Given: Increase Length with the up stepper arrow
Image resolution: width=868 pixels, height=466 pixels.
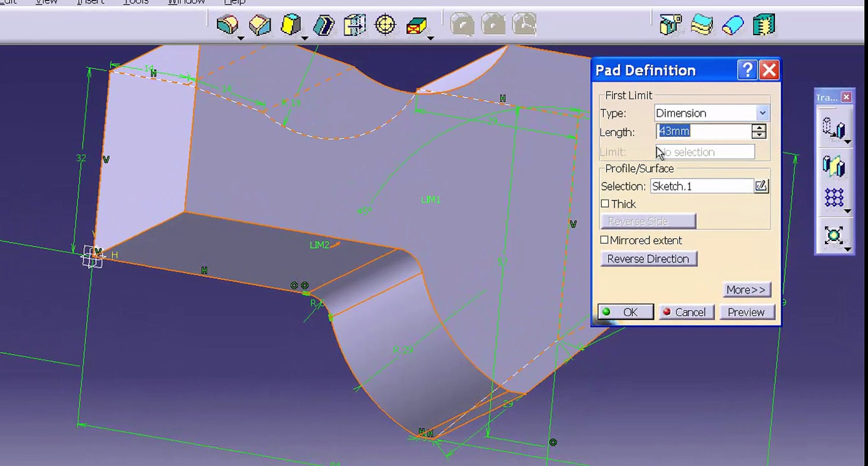Looking at the screenshot, I should pos(758,127).
